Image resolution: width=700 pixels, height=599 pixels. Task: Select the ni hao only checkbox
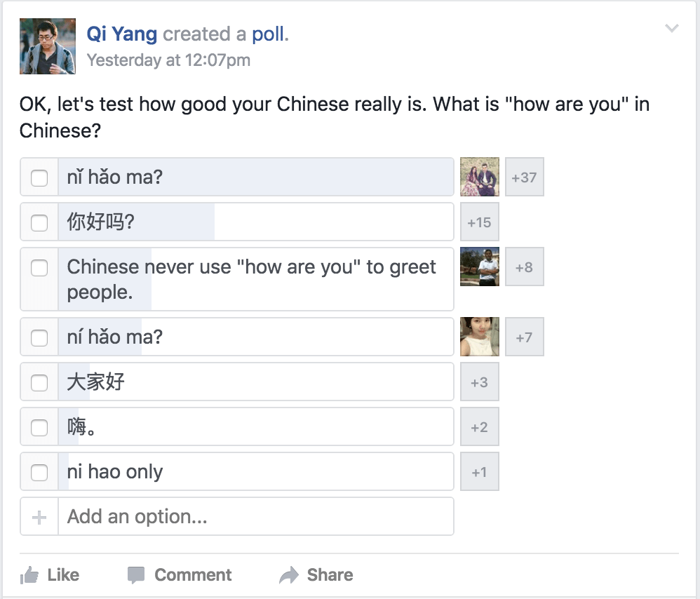pos(39,472)
